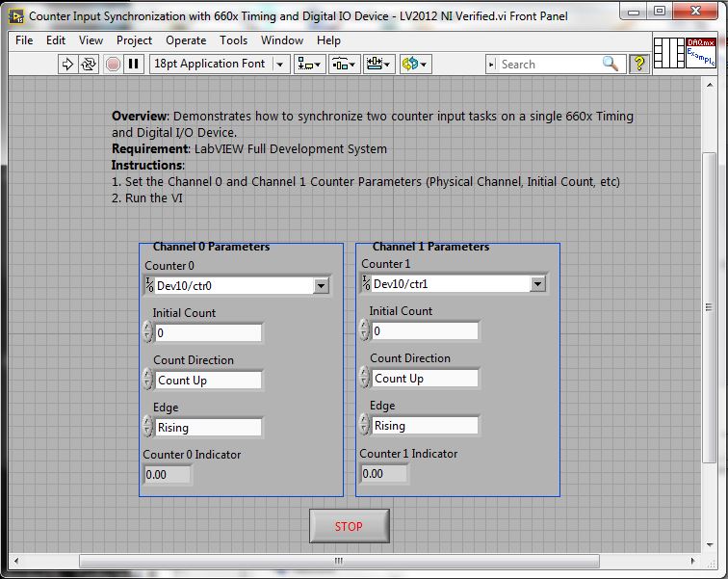
Task: Click the Run Continuously button
Action: 89,64
